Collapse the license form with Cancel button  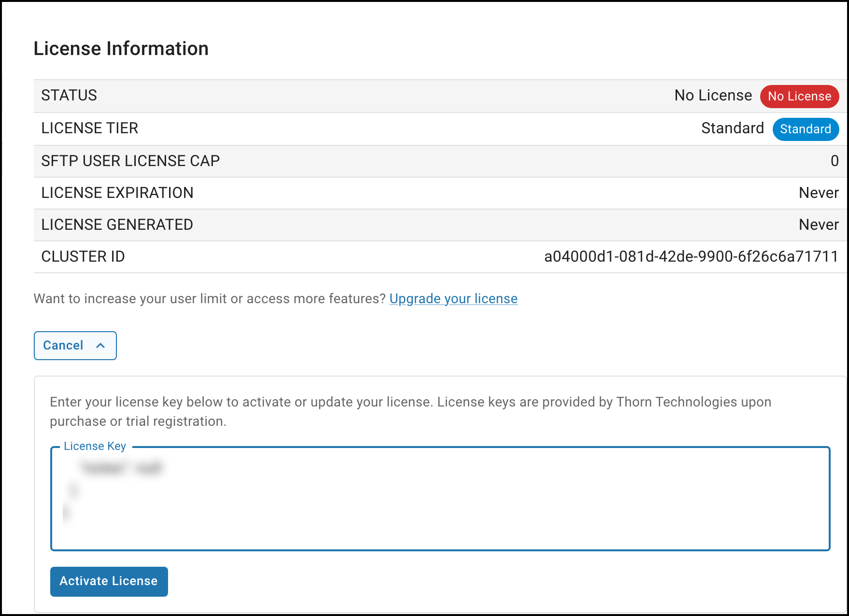[75, 345]
